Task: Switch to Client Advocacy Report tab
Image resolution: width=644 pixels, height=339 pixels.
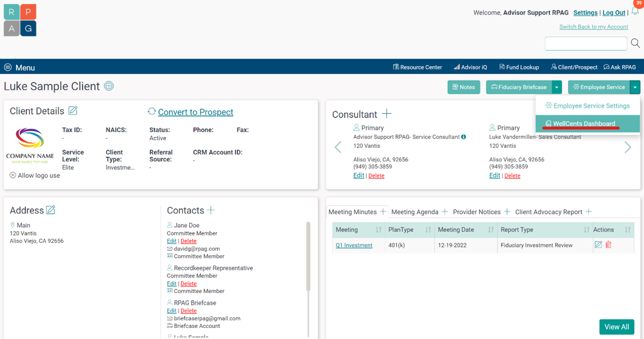Action: tap(548, 212)
